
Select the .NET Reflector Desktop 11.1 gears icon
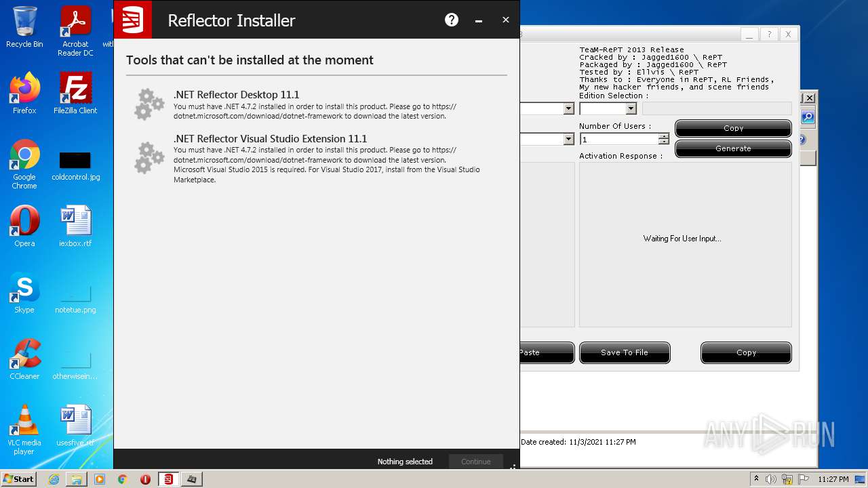point(149,104)
